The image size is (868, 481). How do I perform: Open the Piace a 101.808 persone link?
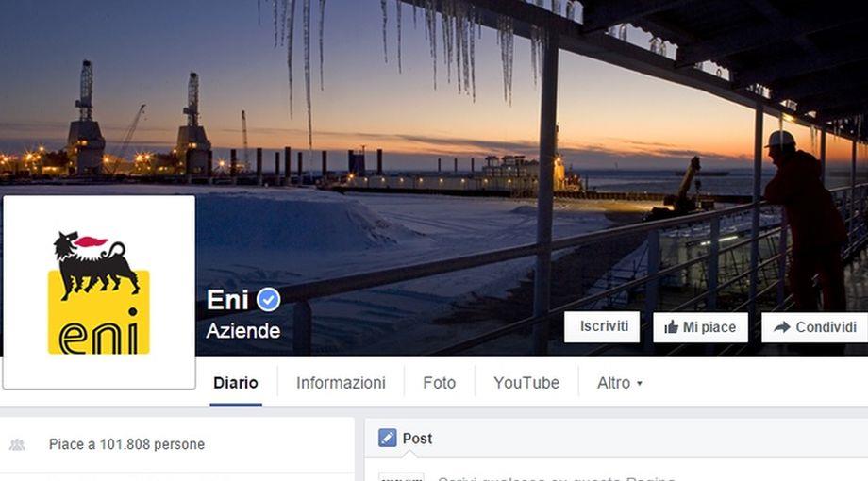(x=126, y=444)
